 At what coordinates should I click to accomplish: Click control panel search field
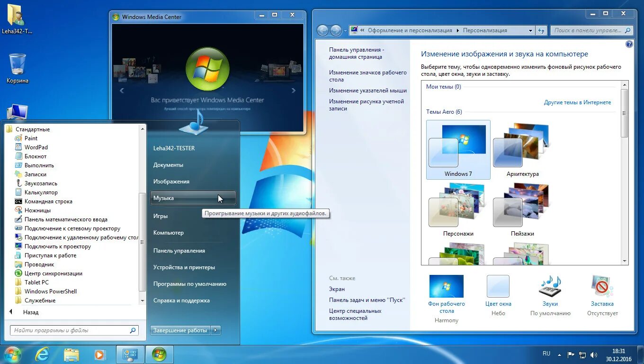[x=591, y=30]
